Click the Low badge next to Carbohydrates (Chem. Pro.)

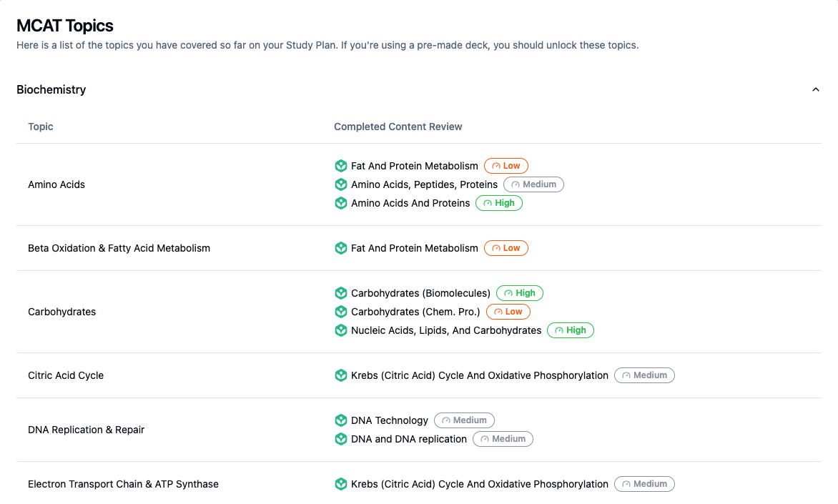coord(508,312)
